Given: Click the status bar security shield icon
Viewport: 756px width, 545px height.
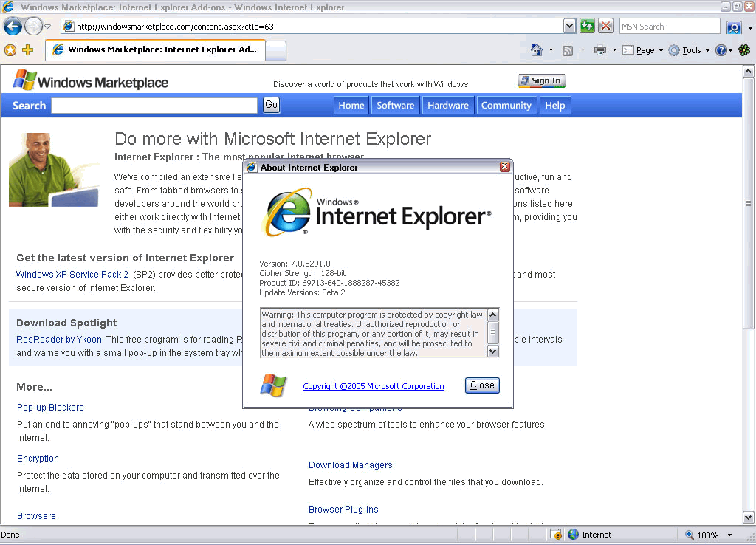Looking at the screenshot, I should (555, 535).
